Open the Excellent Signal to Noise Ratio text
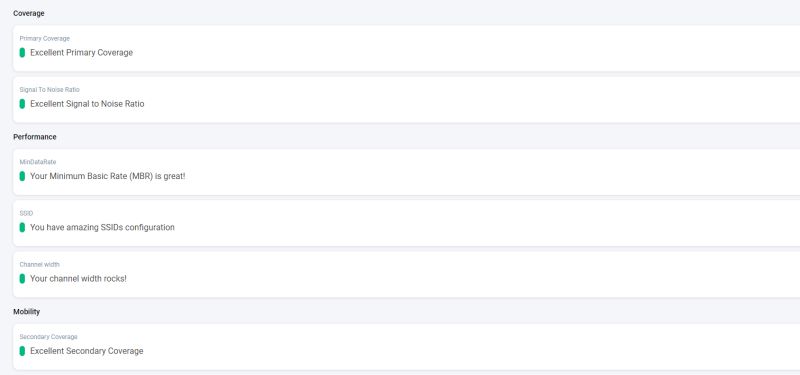The width and height of the screenshot is (800, 375). click(87, 104)
